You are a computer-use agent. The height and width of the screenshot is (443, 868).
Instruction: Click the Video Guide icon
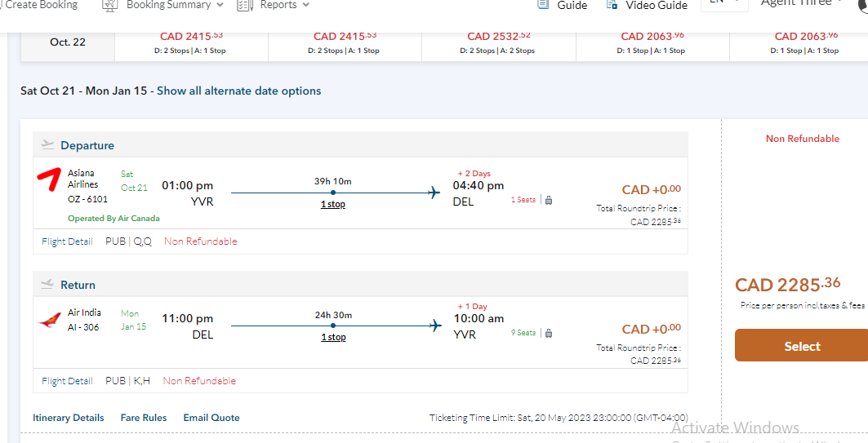point(612,5)
